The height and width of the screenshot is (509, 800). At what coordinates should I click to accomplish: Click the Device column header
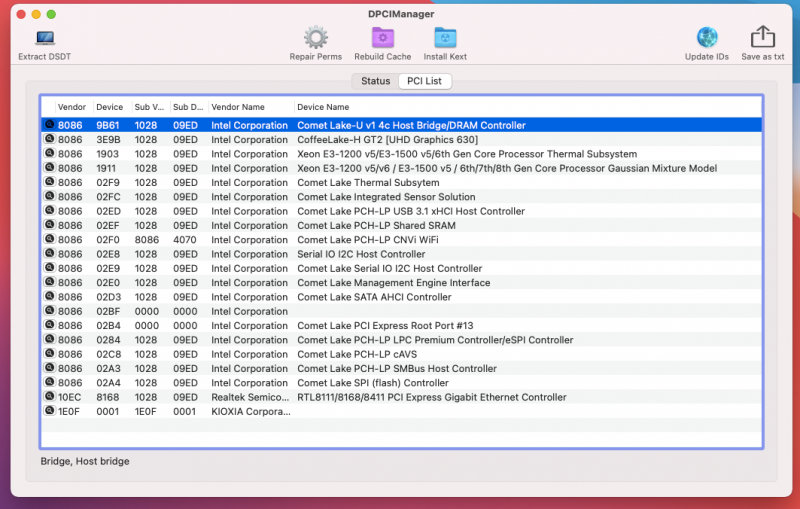109,107
